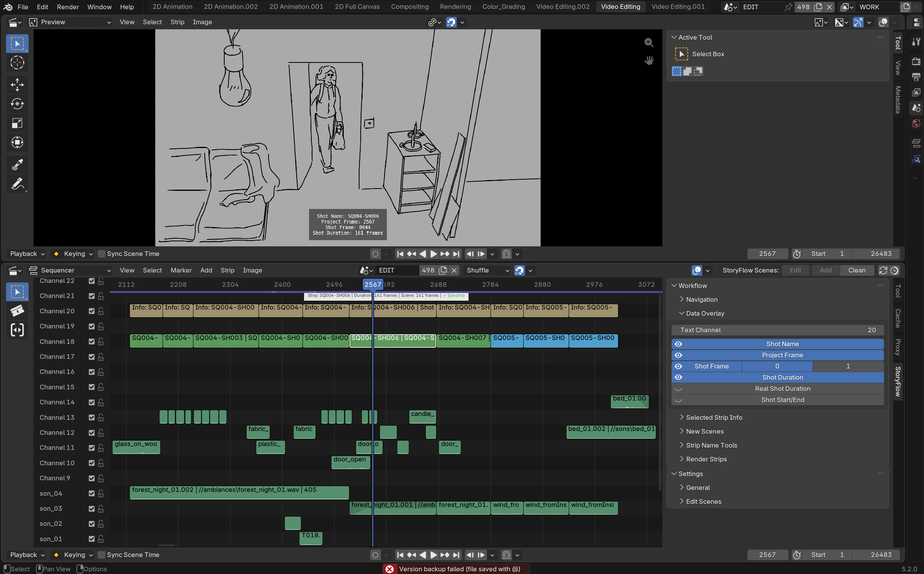
Task: Click the pan hand icon in preview
Action: 649,61
